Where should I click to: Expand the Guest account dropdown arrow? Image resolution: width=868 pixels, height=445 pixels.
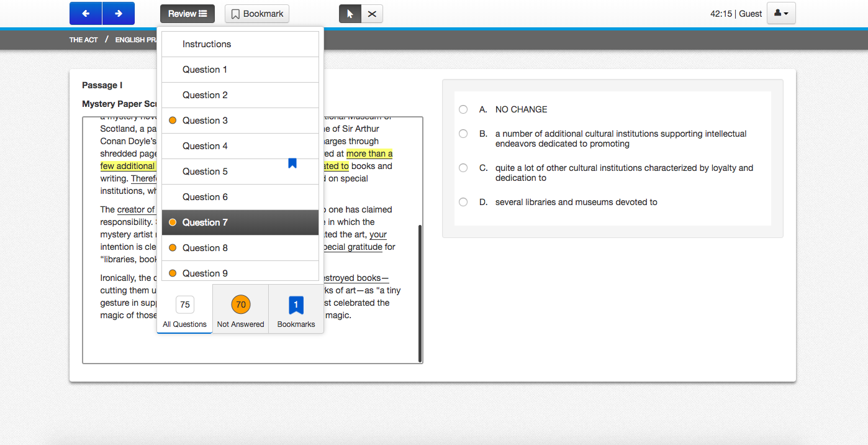tap(787, 13)
